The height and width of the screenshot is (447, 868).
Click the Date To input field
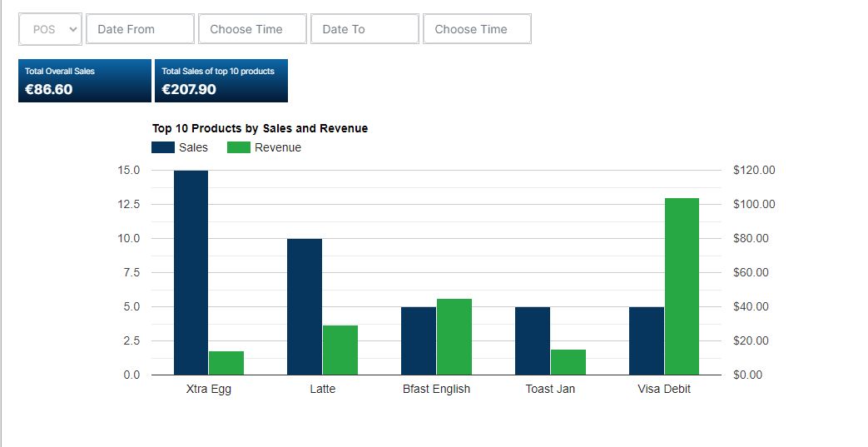coord(365,29)
